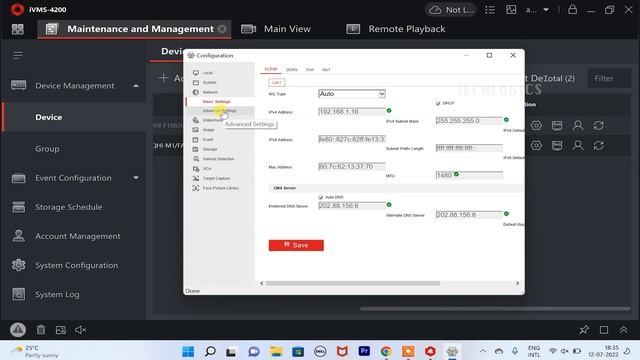Screen dimensions: 640x360
Task: Open the task list icon in title bar
Action: click(490, 10)
